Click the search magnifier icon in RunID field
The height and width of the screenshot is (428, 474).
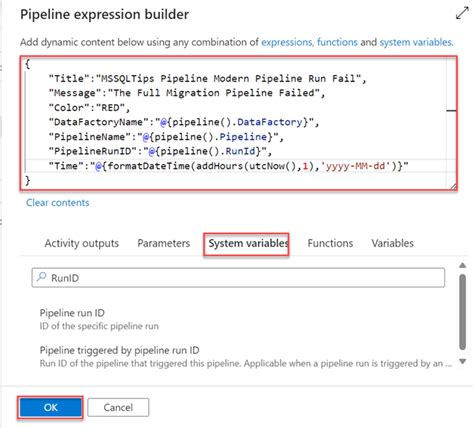tap(41, 277)
